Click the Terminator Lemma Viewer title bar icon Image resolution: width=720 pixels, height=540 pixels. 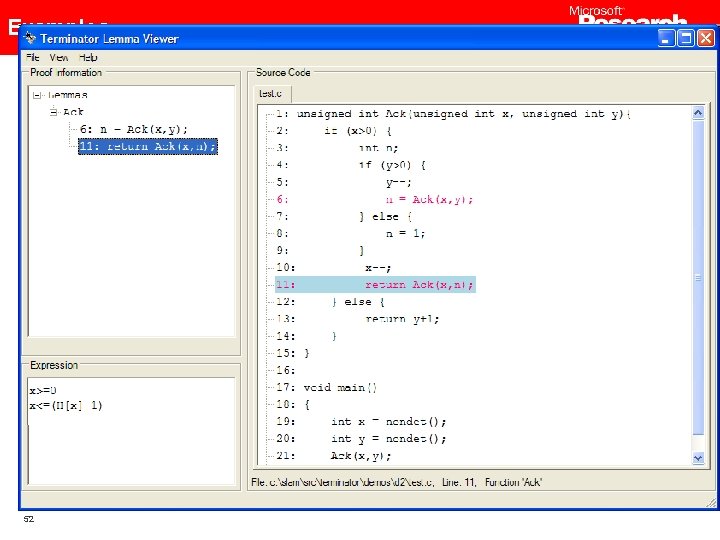click(31, 38)
